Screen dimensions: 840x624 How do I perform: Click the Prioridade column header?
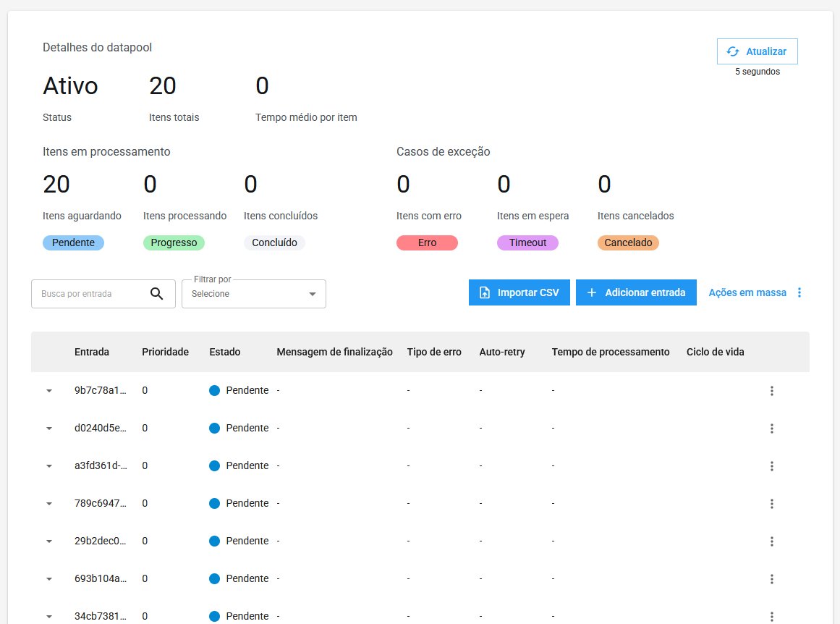click(x=165, y=352)
